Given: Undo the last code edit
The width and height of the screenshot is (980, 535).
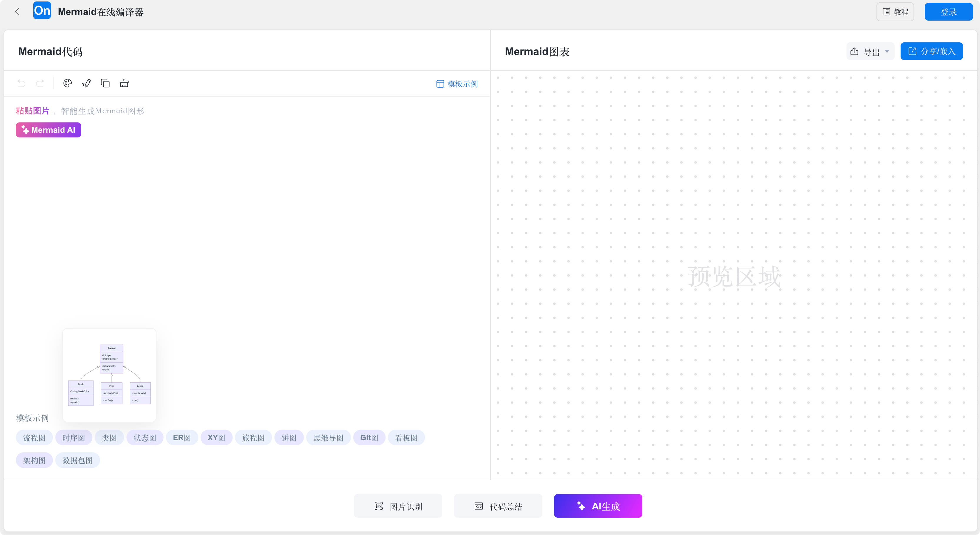Looking at the screenshot, I should click(21, 83).
